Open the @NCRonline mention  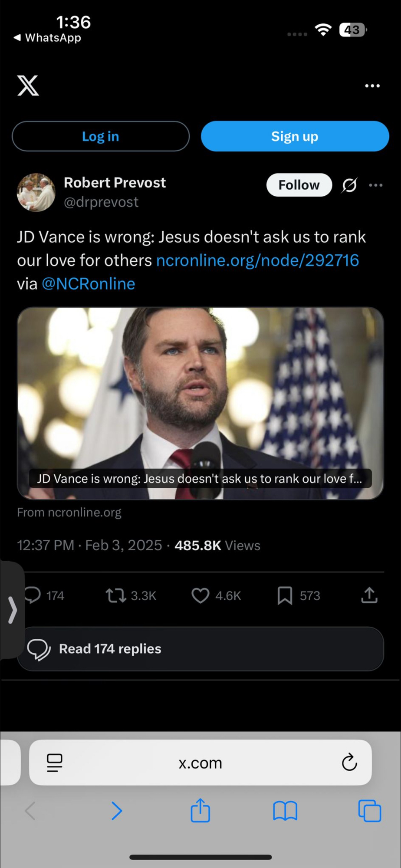click(x=89, y=284)
